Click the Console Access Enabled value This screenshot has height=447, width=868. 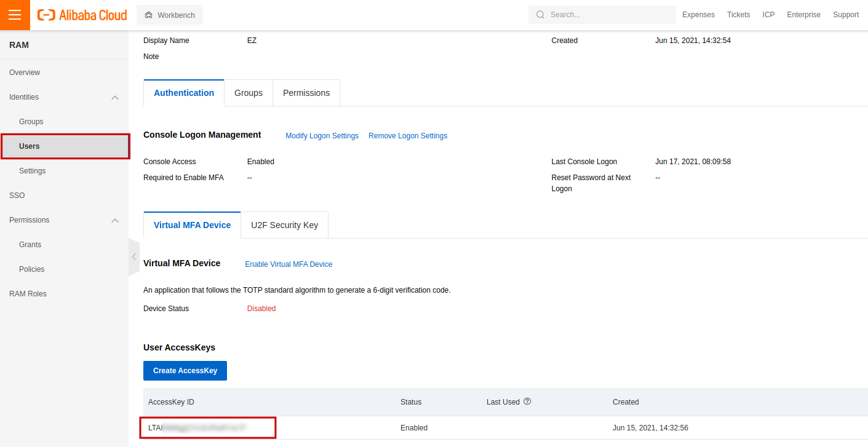tap(261, 162)
